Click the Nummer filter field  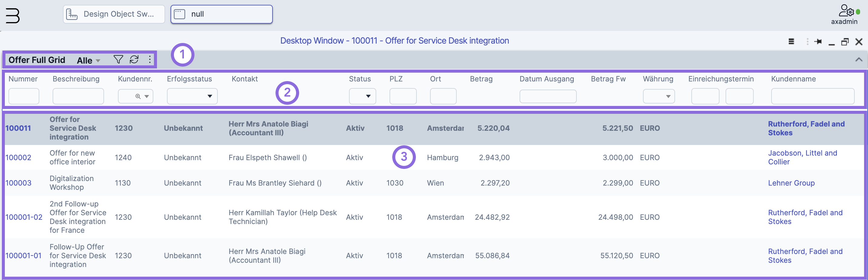point(24,96)
